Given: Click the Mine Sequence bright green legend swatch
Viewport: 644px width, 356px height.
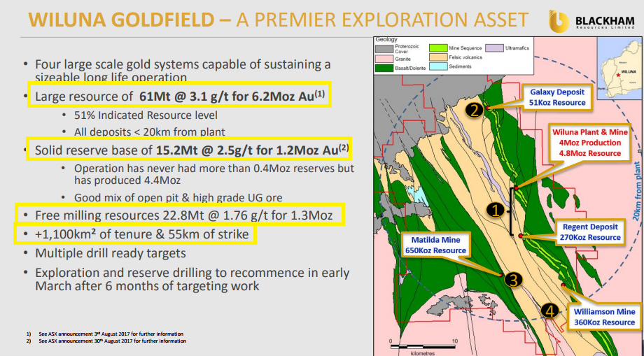Looking at the screenshot, I should pos(437,48).
